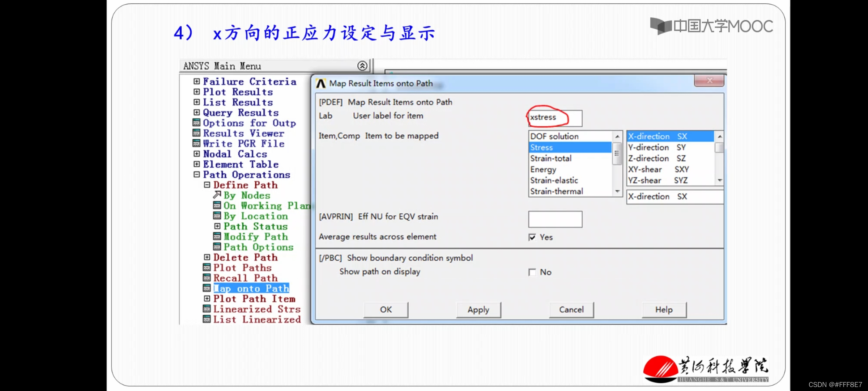
Task: Toggle Average results across element Yes checkbox
Action: tap(532, 237)
